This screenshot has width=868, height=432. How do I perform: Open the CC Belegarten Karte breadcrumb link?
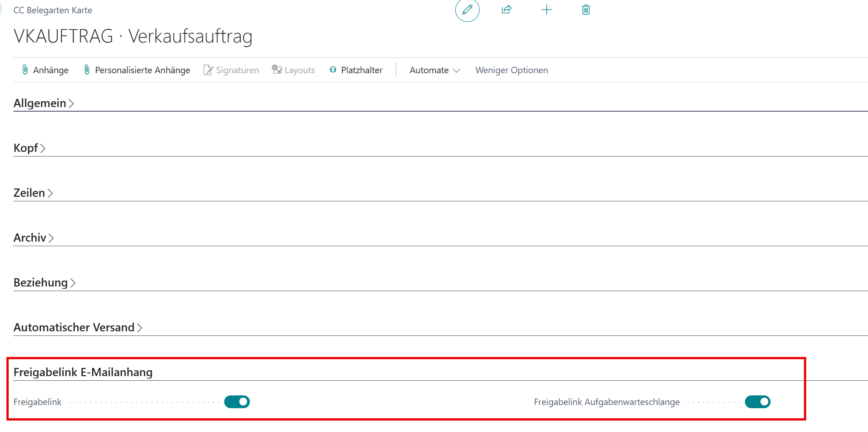pyautogui.click(x=53, y=10)
